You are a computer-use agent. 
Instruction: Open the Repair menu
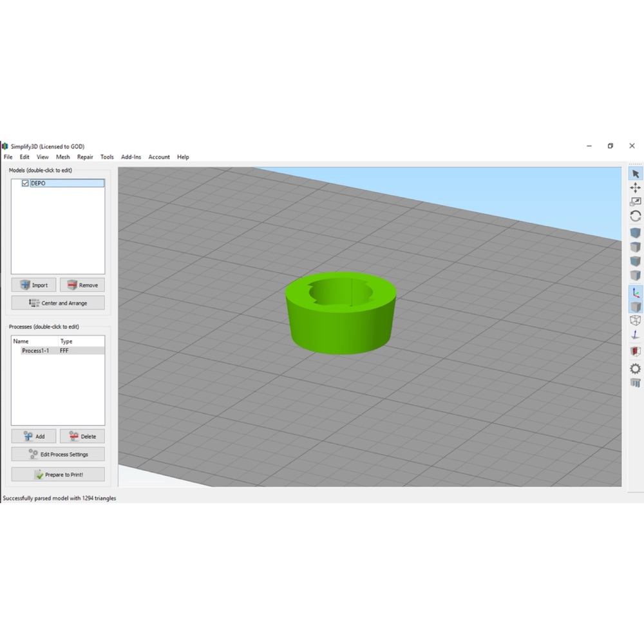click(x=85, y=157)
